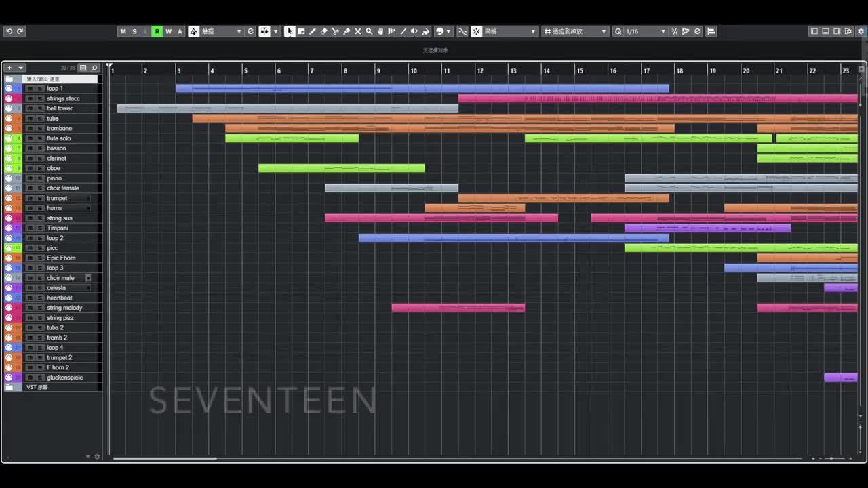The height and width of the screenshot is (488, 868).
Task: Click the Undo arrow icon
Action: coord(9,31)
